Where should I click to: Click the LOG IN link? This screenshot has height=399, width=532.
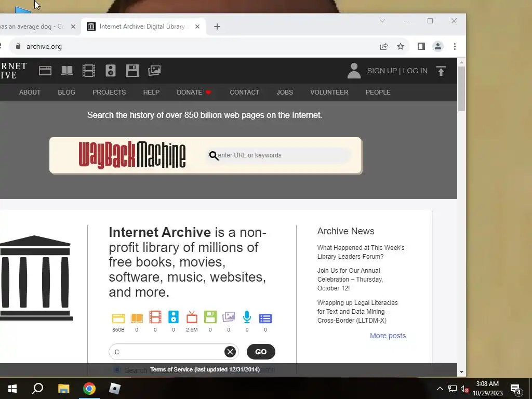point(415,71)
